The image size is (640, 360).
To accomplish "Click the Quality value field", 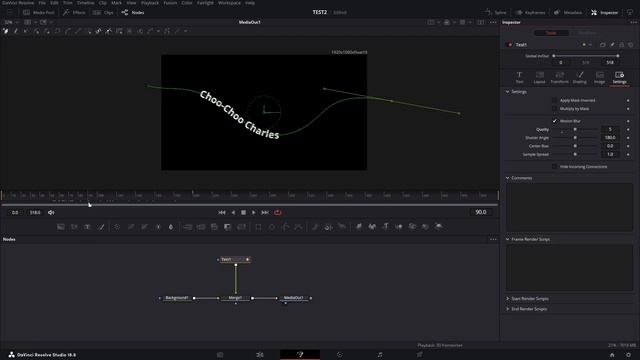I will (610, 130).
